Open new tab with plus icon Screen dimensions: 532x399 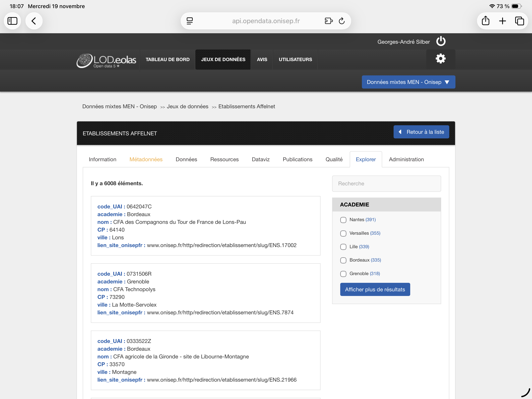[502, 21]
